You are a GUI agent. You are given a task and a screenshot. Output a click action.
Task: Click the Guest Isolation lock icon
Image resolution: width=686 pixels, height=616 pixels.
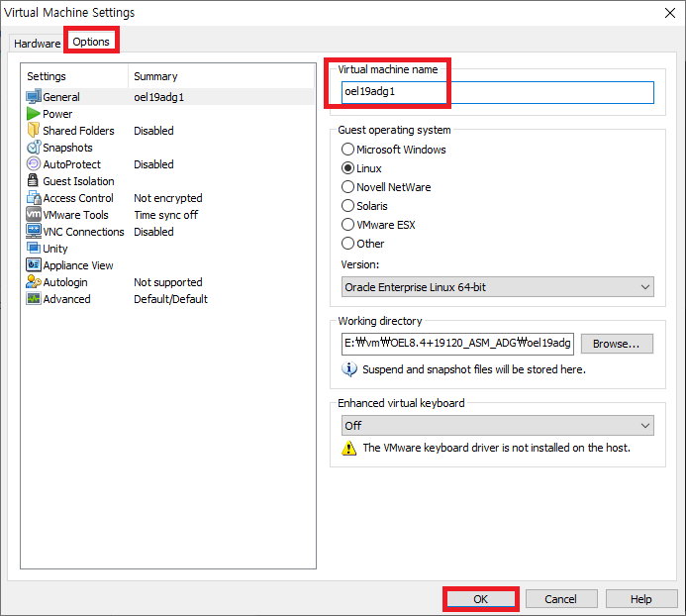33,181
